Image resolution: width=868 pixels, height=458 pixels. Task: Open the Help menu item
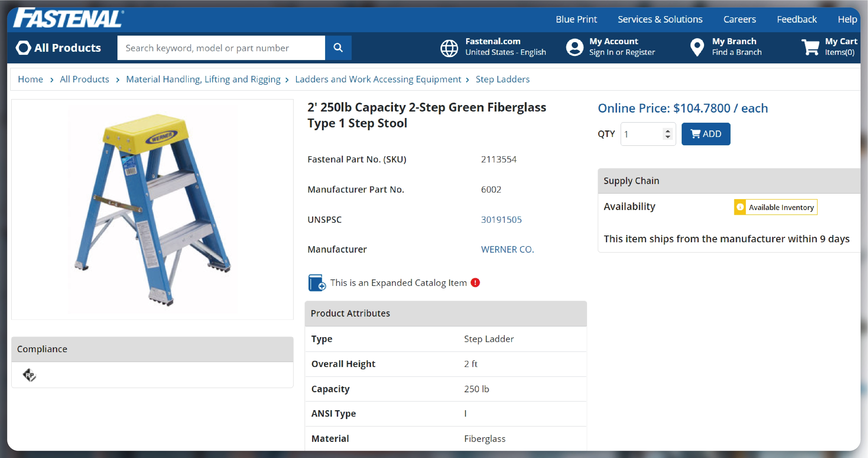[x=847, y=19]
